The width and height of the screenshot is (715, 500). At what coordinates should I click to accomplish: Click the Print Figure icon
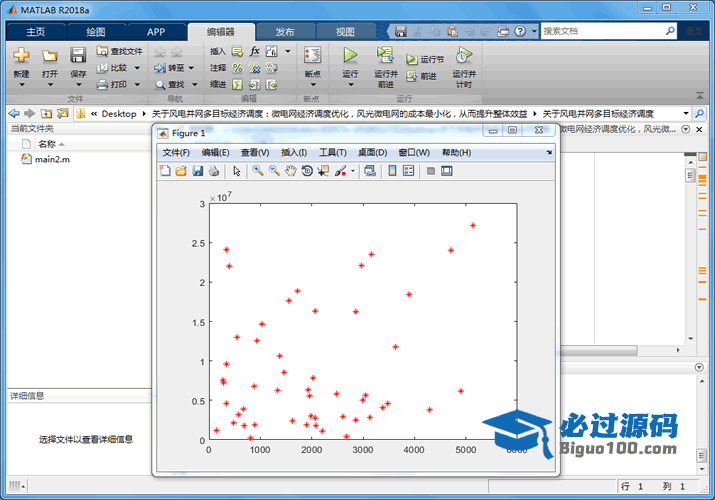coord(214,171)
